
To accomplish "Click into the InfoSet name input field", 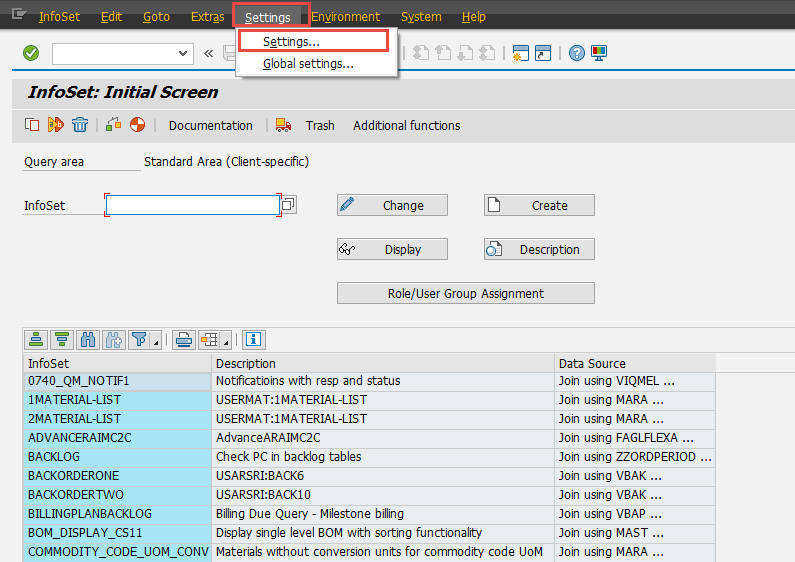I will (x=192, y=205).
